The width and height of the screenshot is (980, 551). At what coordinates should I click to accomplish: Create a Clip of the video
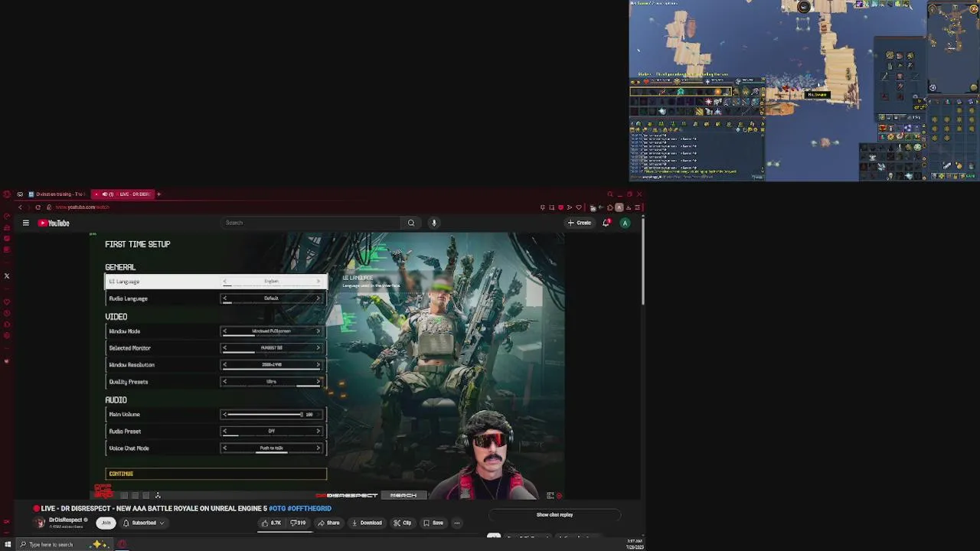click(x=403, y=523)
